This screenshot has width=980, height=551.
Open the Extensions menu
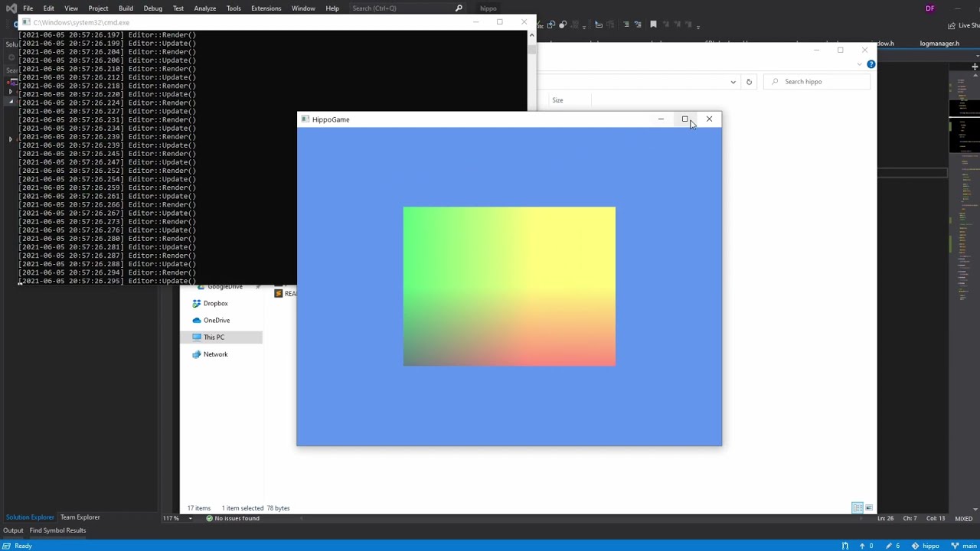266,8
